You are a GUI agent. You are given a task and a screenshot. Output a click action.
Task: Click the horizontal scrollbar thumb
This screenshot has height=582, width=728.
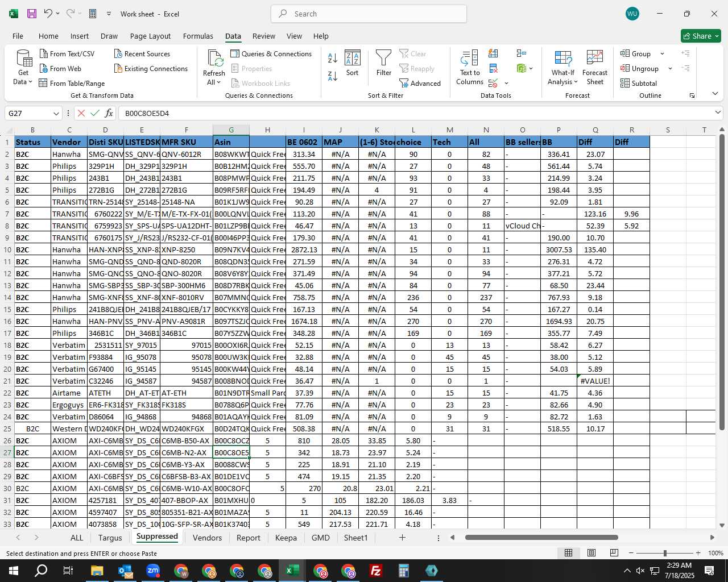point(541,537)
